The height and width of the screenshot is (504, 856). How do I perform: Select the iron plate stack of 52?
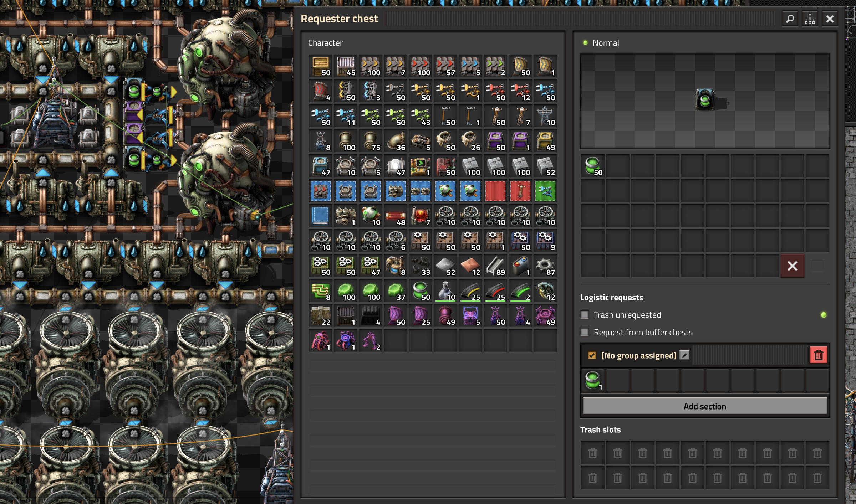point(445,266)
